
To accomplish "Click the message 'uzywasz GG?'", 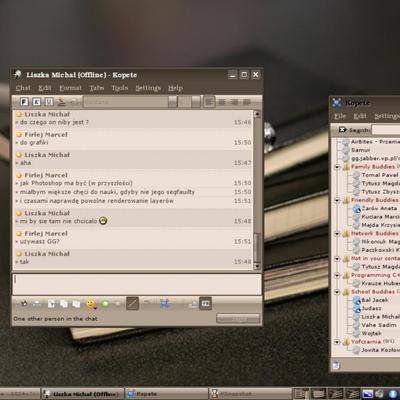I will [x=39, y=241].
